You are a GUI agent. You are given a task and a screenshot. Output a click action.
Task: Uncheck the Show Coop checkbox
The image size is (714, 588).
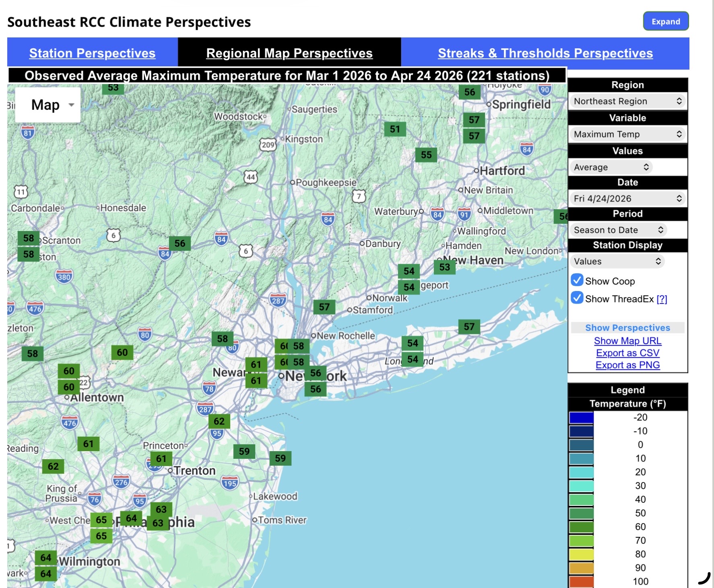577,280
